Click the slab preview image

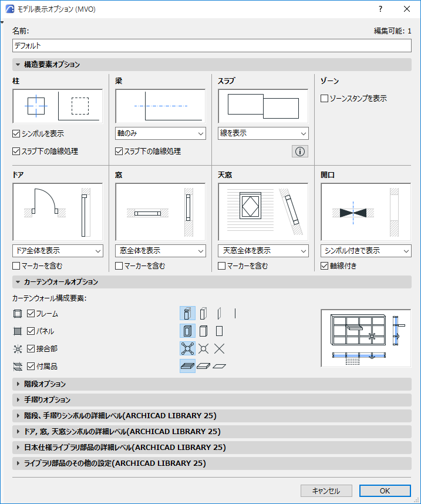click(x=263, y=106)
